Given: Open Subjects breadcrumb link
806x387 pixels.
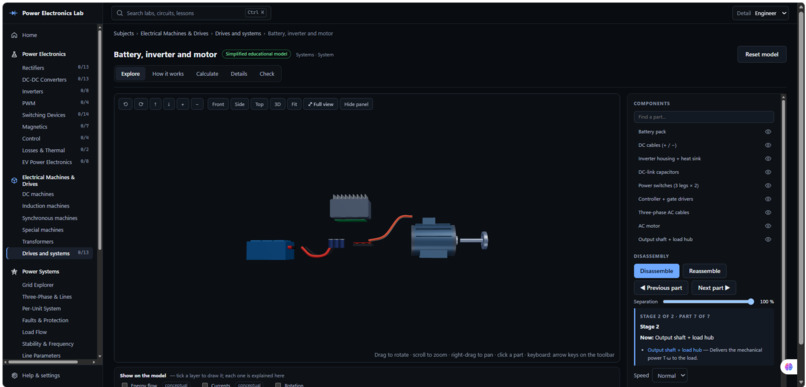Looking at the screenshot, I should (x=124, y=34).
